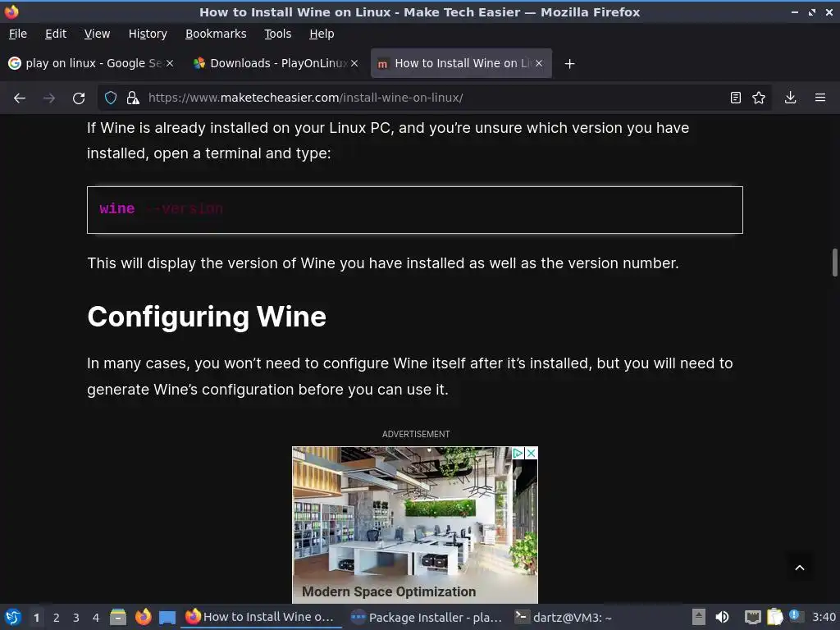Open the History menu

[148, 34]
